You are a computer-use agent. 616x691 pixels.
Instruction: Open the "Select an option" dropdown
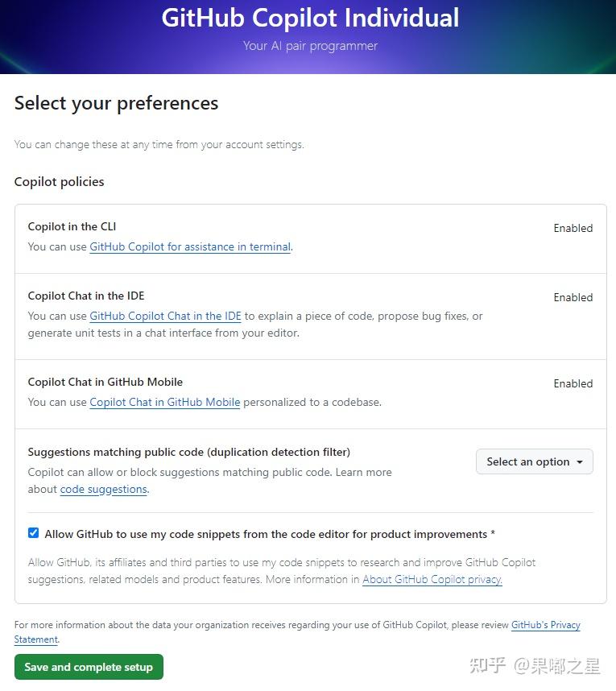pos(534,461)
